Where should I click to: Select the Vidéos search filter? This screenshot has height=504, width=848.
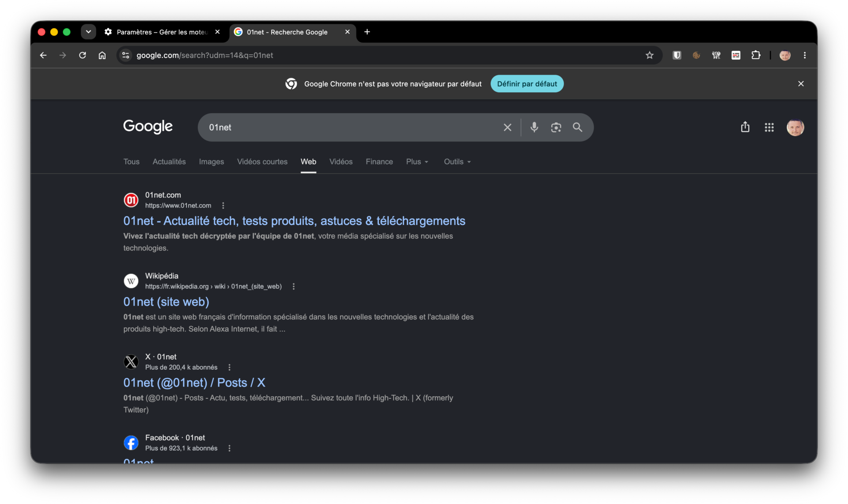(341, 162)
